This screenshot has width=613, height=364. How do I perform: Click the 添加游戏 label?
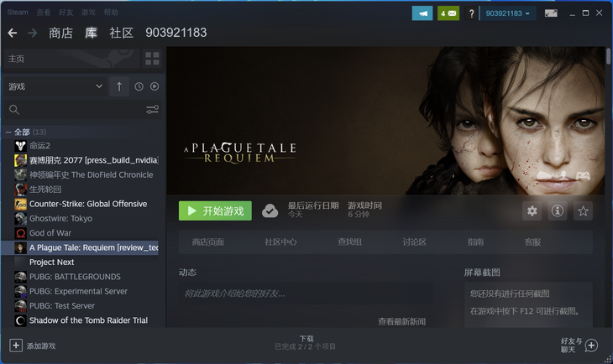pyautogui.click(x=41, y=346)
